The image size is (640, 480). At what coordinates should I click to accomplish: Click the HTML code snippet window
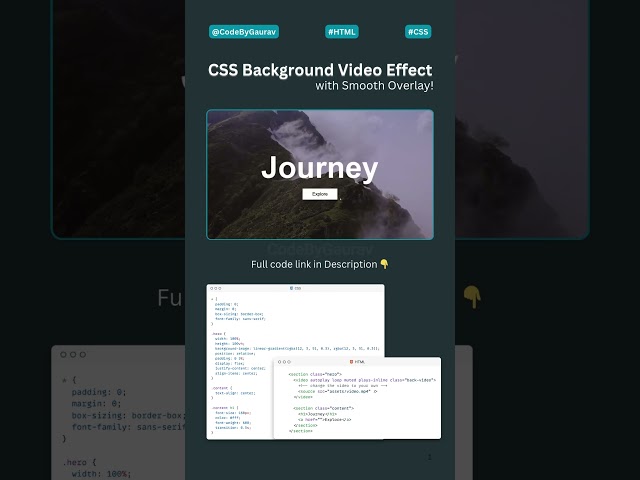(x=357, y=398)
